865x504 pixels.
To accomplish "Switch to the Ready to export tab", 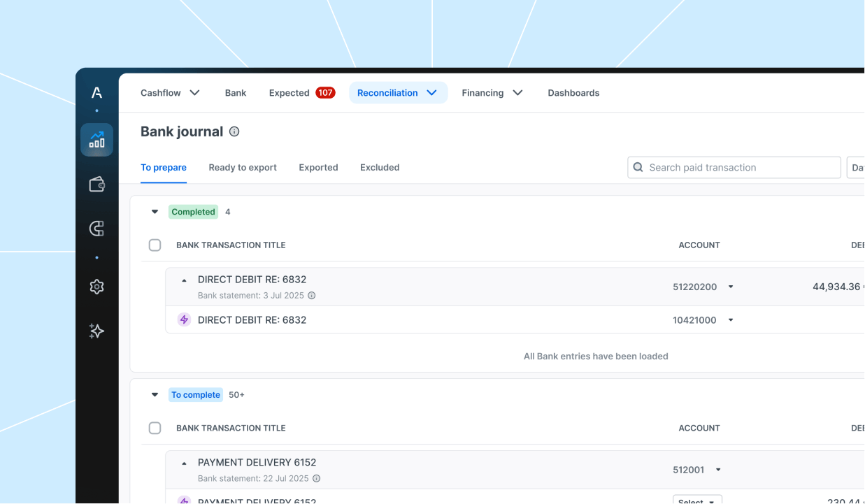I will pos(243,168).
